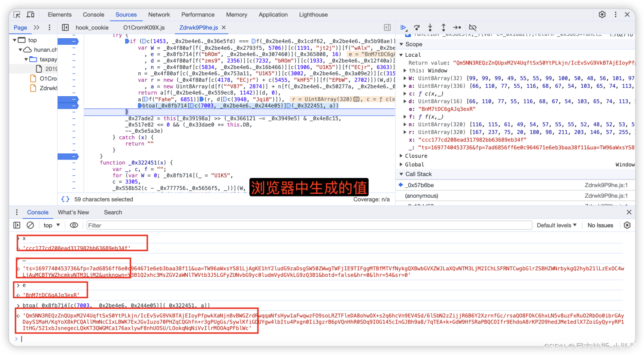Toggle the device emulation mode icon
The image size is (644, 355).
tap(30, 14)
